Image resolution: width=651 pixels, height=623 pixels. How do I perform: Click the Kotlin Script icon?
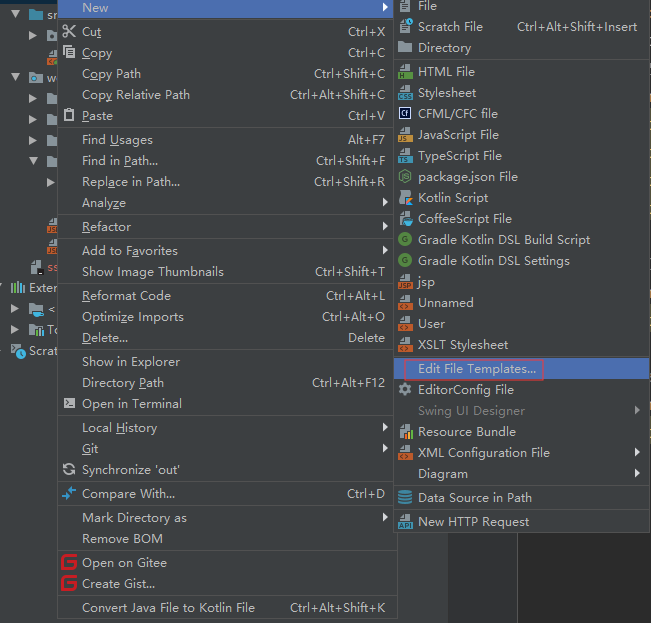click(x=405, y=198)
